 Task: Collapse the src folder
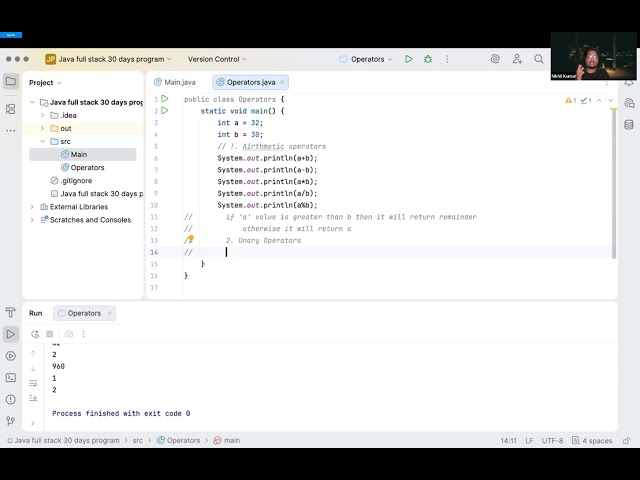(42, 142)
